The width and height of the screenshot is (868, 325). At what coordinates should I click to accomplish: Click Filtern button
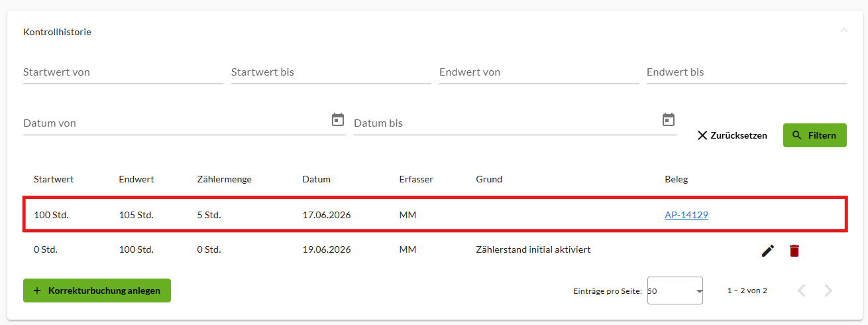(x=814, y=135)
